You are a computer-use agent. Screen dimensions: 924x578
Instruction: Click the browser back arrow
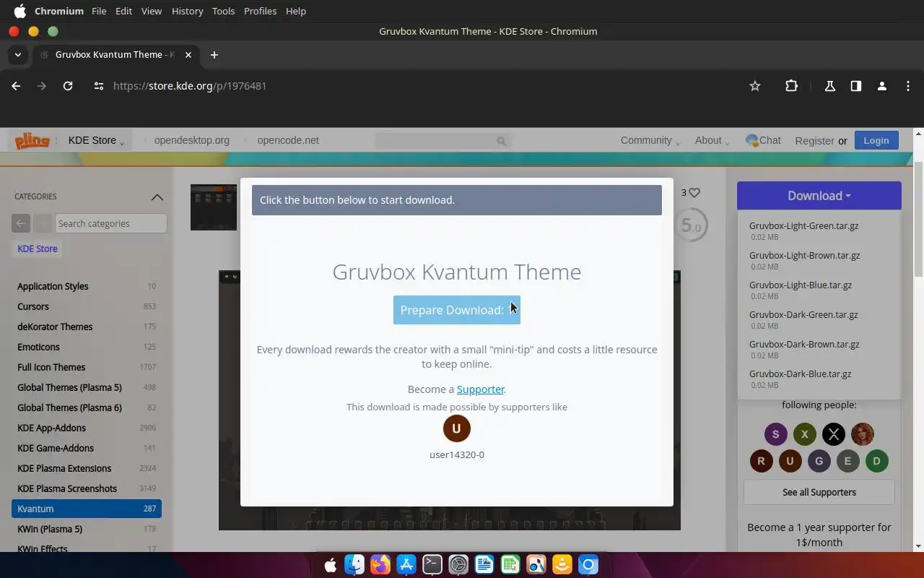click(x=16, y=86)
